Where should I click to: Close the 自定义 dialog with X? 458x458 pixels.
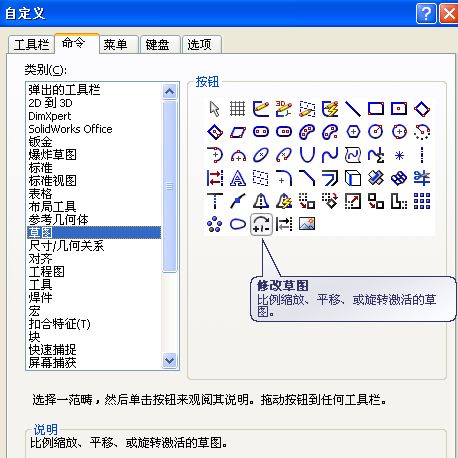(x=449, y=14)
